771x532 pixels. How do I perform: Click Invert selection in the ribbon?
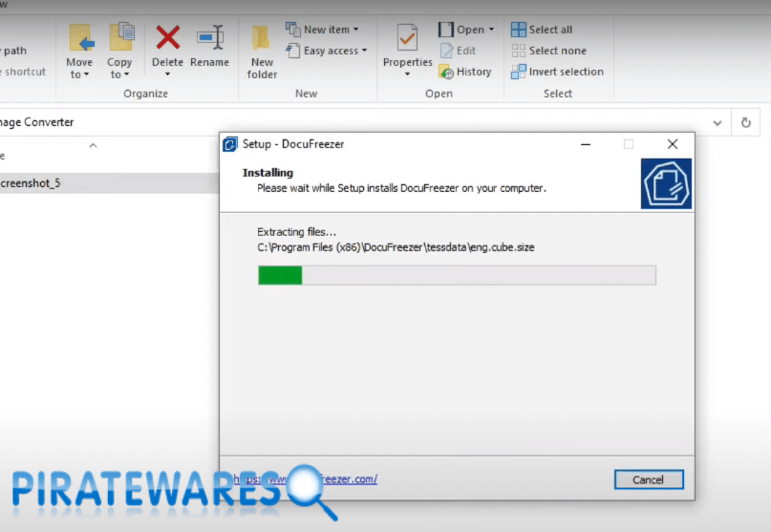(557, 72)
